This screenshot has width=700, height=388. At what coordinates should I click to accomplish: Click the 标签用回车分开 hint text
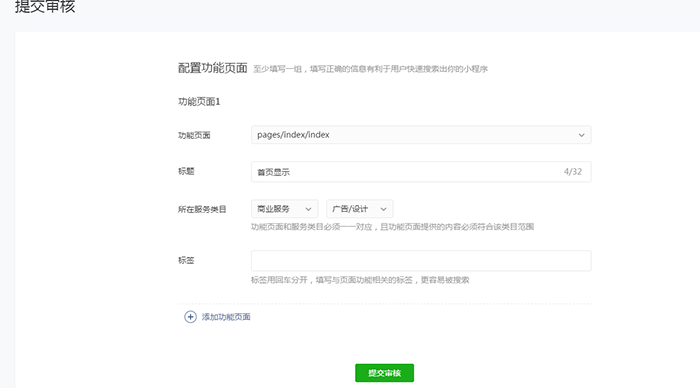(x=360, y=280)
